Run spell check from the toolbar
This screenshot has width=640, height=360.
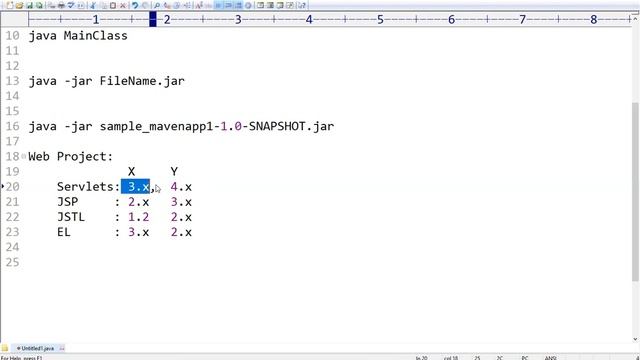pyautogui.click(x=71, y=5)
